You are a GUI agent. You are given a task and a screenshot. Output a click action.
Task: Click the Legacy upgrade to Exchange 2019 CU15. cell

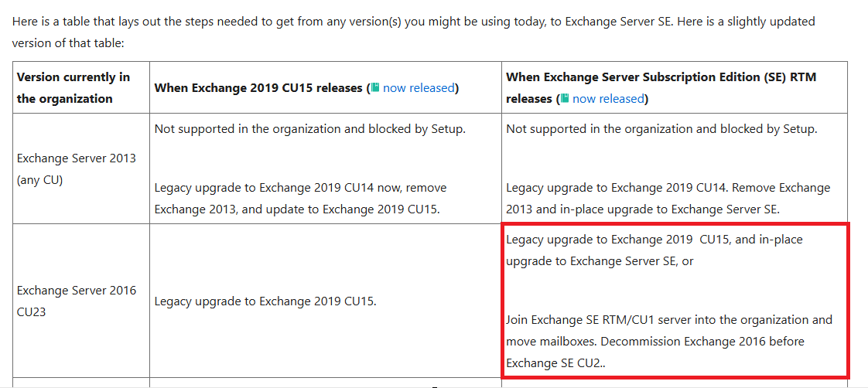click(x=265, y=301)
